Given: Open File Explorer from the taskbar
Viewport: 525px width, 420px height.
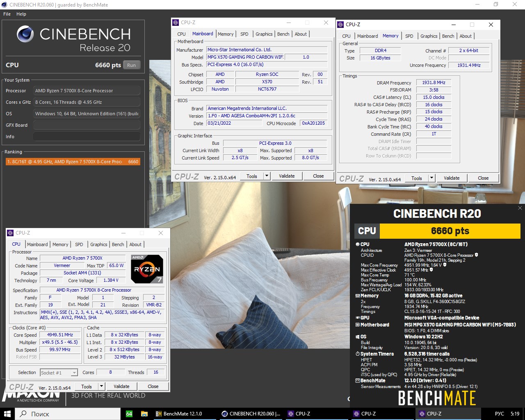Looking at the screenshot, I should [x=144, y=413].
